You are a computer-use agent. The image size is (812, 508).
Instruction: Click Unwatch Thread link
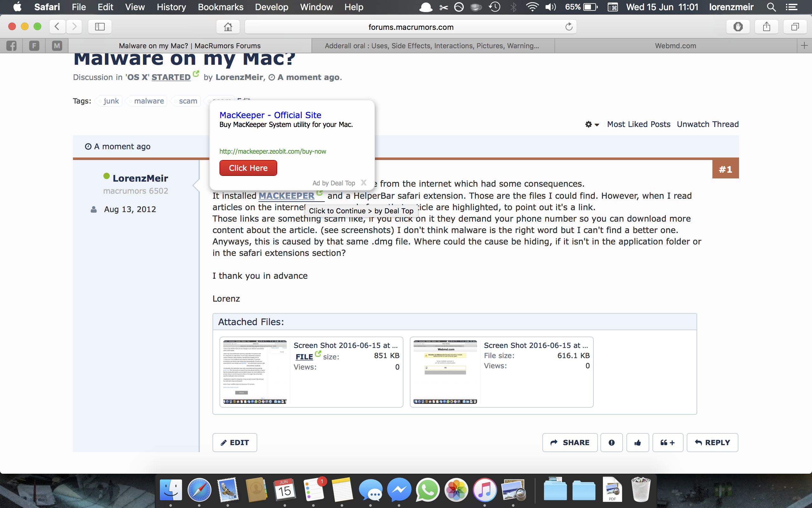tap(708, 124)
